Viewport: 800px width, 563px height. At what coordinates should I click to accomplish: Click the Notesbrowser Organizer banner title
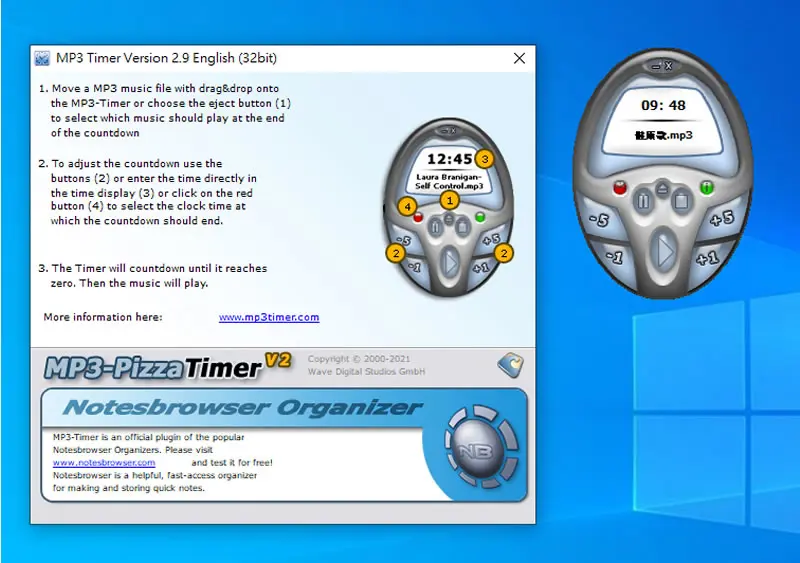[x=242, y=407]
